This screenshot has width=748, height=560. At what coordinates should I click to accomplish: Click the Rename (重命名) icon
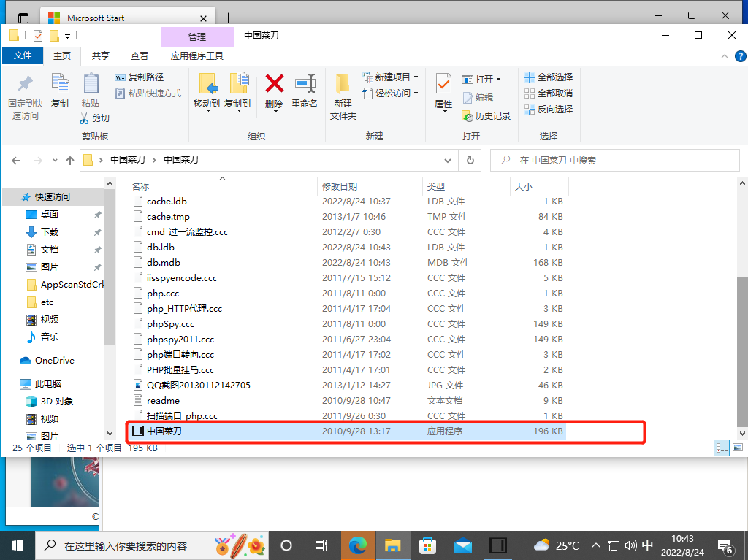pos(305,84)
